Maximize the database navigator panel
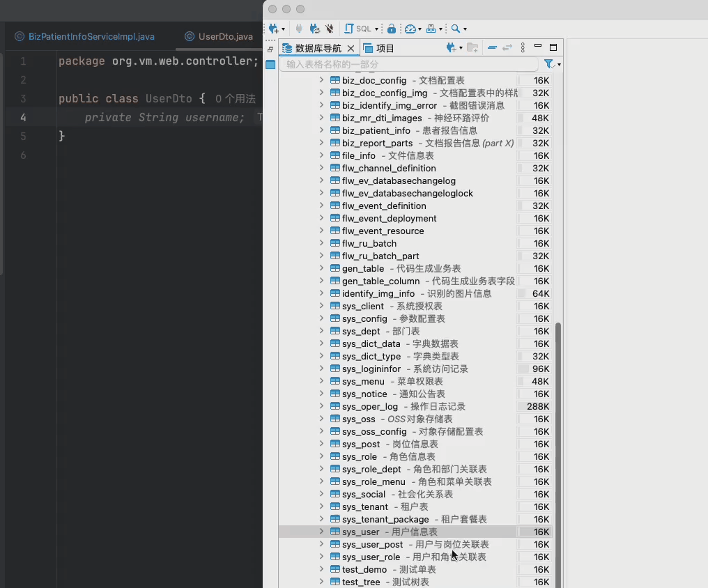 [553, 47]
